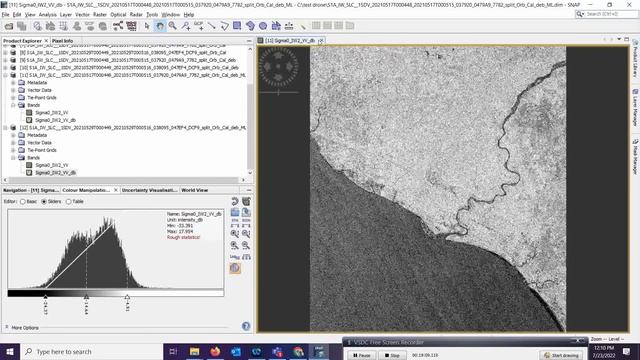The width and height of the screenshot is (640, 360).
Task: Apply 100% histogram stretch icon
Action: click(x=246, y=223)
